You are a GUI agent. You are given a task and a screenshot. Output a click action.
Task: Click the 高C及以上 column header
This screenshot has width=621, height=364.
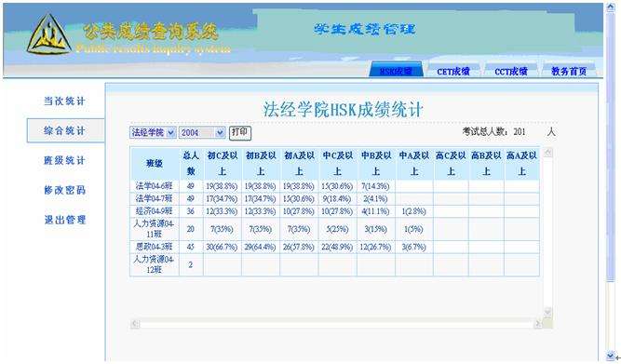[451, 164]
